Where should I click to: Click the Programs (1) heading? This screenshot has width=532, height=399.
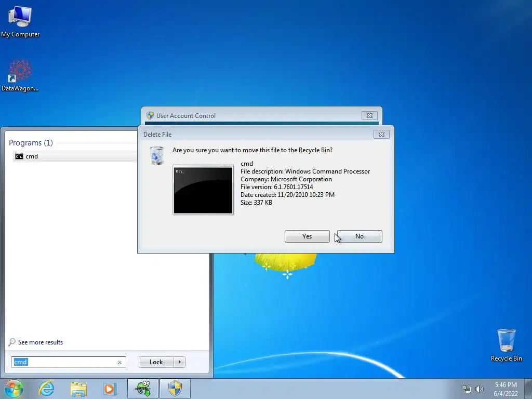pyautogui.click(x=31, y=143)
